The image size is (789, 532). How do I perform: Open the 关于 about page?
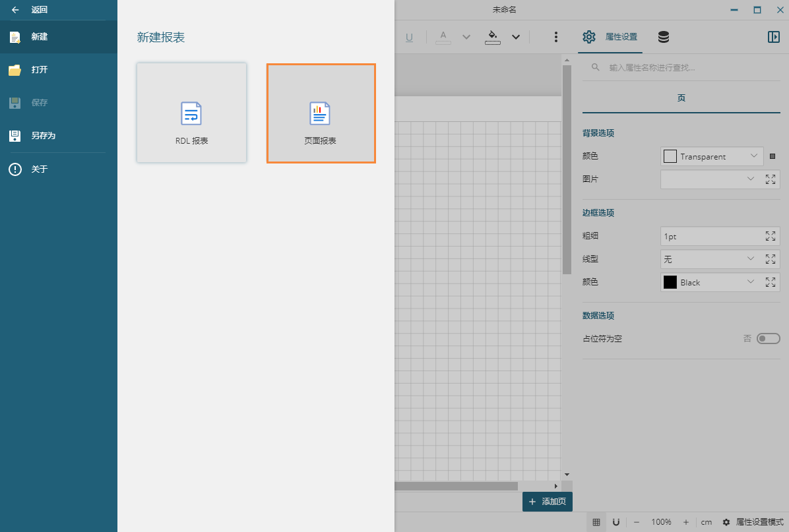(40, 169)
